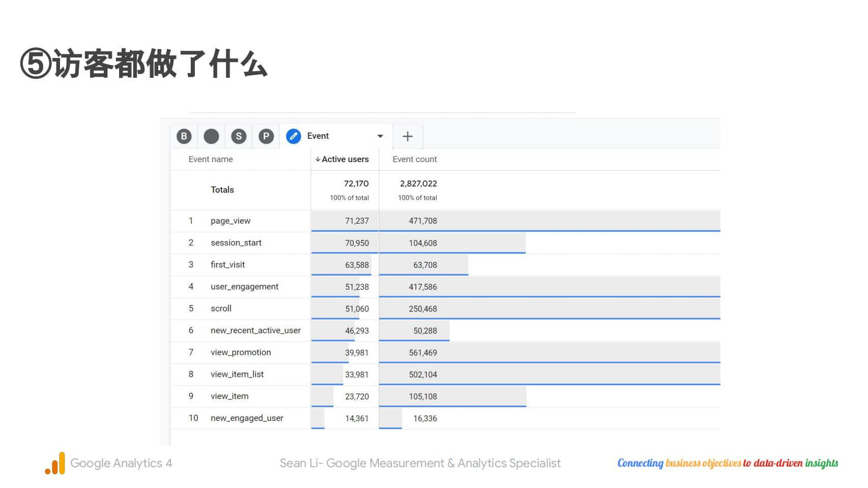Select the user_engagement event row
Viewport: 868px width, 488px height.
(245, 287)
